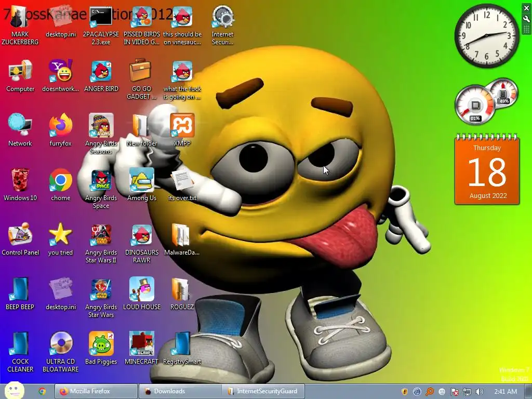Launch Angry Birds Star Wars II icon

(x=101, y=243)
